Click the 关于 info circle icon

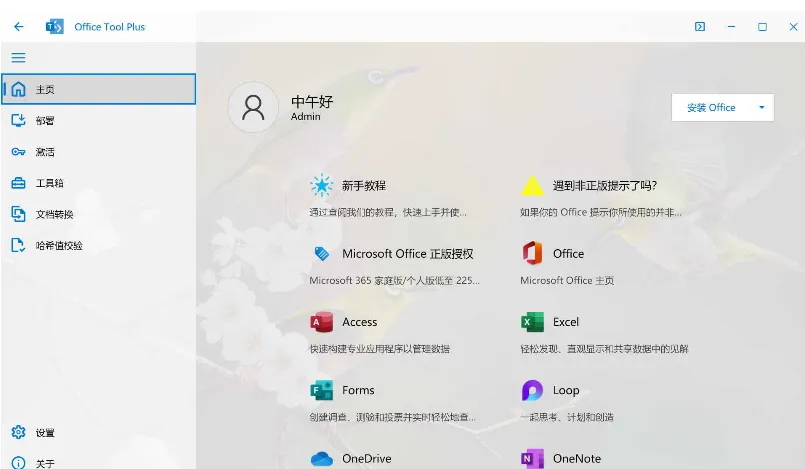tap(18, 463)
